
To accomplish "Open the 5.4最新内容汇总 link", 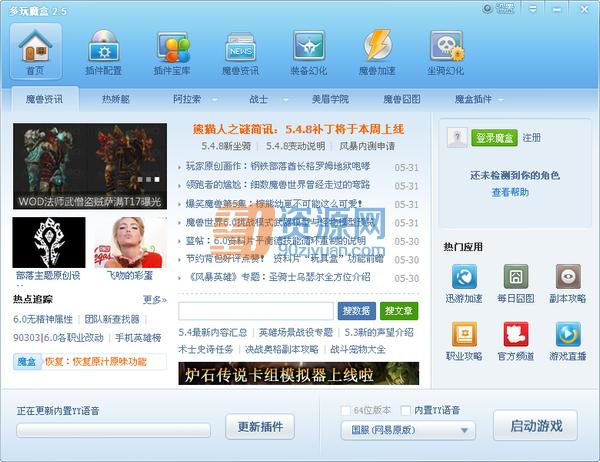I will click(x=212, y=332).
